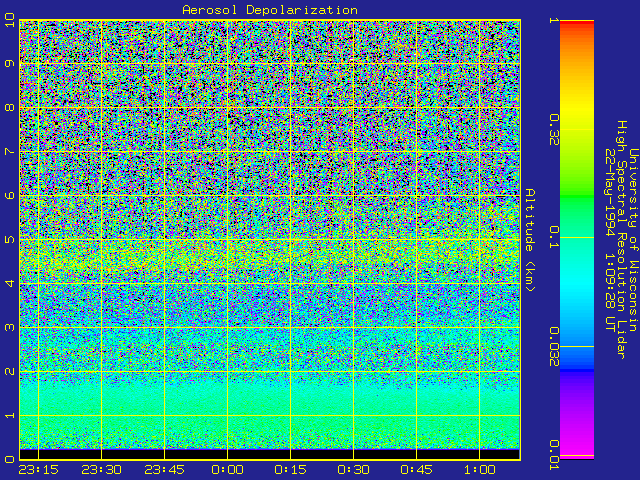
Task: Click altitude axis label 6
Action: (x=9, y=196)
